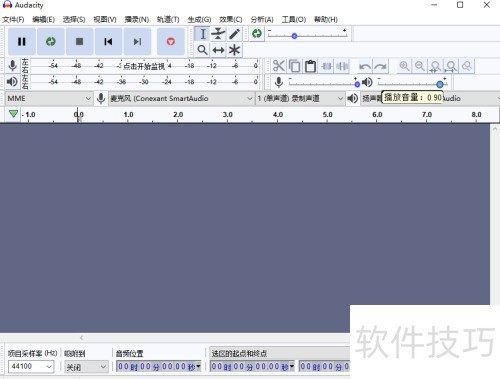Screen dimensions: 500x379
Task: Click the Zoom In icon
Action: tap(404, 66)
